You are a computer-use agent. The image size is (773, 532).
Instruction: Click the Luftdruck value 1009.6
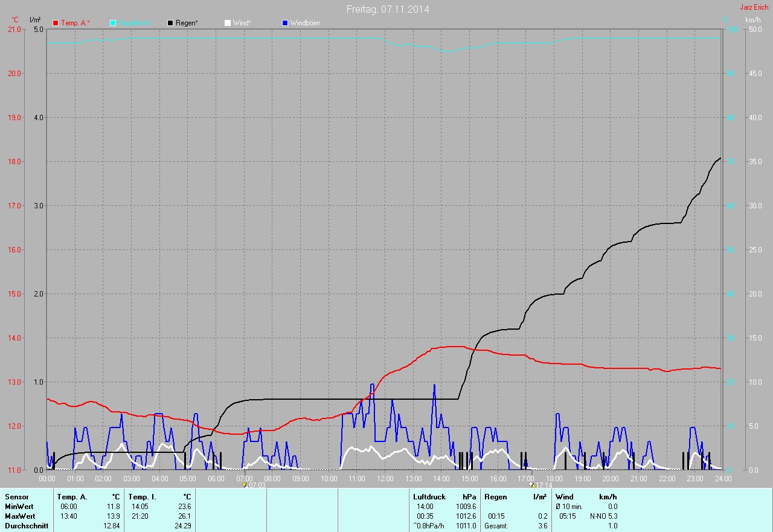(x=466, y=507)
